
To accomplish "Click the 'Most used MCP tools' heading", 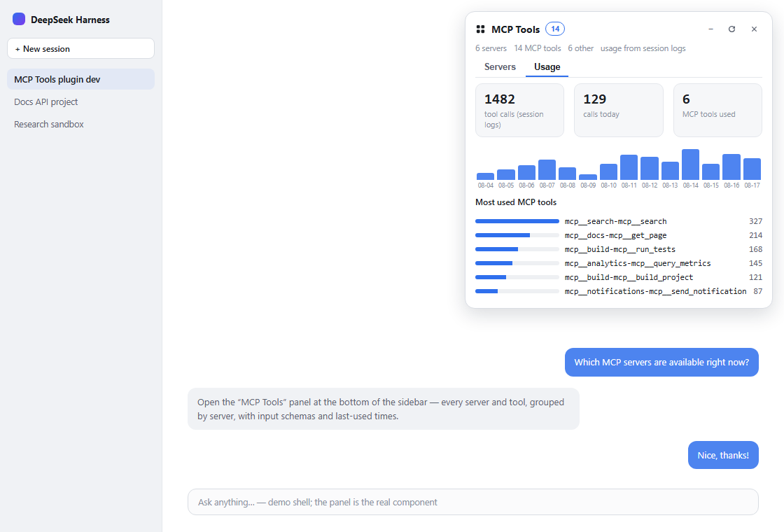I will (516, 202).
